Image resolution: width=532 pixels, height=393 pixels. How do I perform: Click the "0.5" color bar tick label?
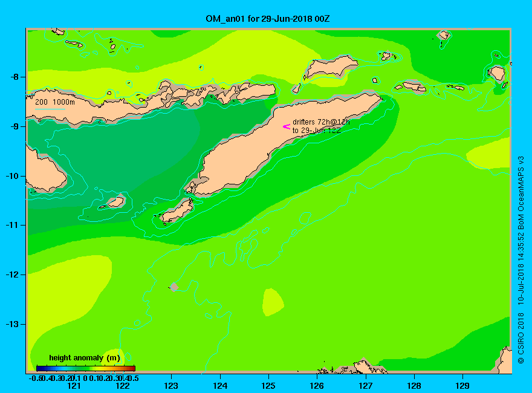coord(134,378)
